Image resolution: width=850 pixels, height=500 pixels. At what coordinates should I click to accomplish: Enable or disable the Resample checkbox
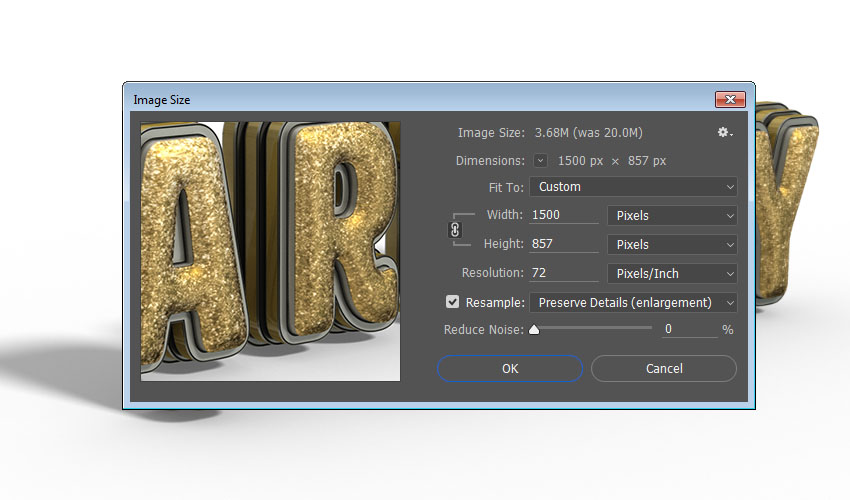tap(453, 302)
